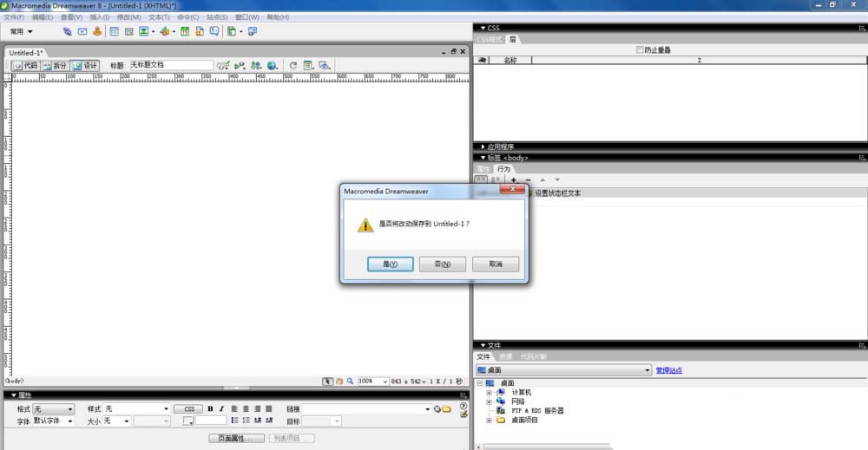Click the Comment insert icon

[214, 31]
